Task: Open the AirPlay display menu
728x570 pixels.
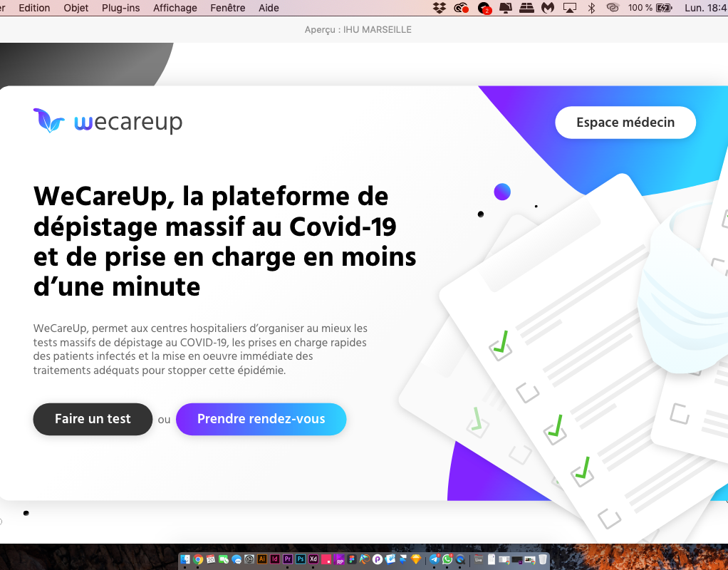Action: pyautogui.click(x=570, y=8)
